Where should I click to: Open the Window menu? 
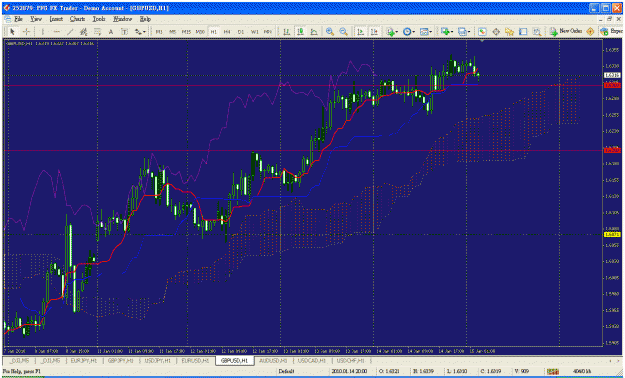(122, 19)
